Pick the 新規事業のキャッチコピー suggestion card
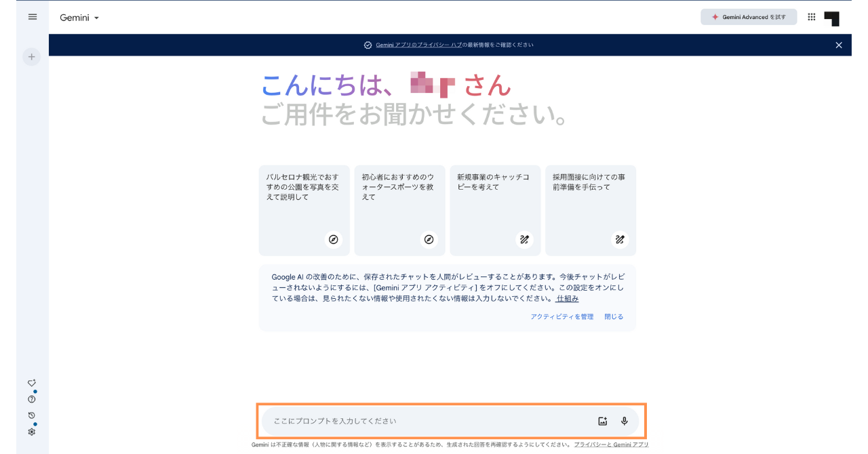 coord(495,210)
